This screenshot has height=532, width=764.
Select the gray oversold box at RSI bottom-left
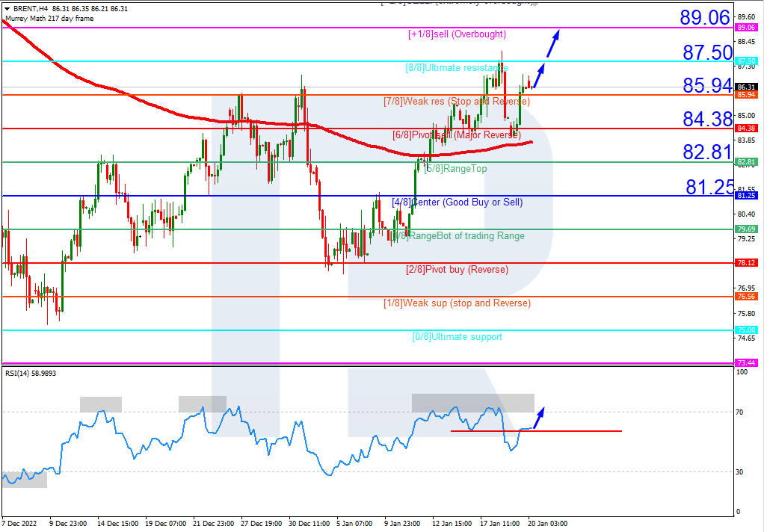pos(24,479)
